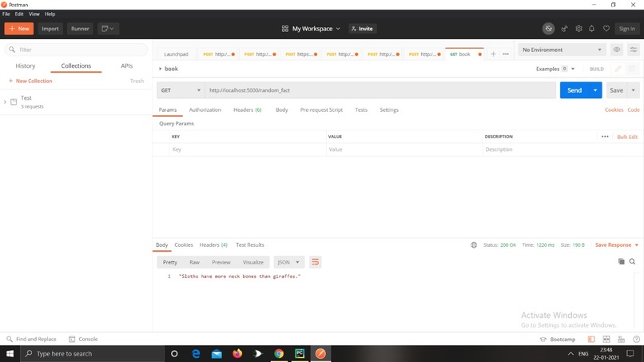Click the Bootcamp icon in status bar
644x362 pixels.
pos(543,340)
